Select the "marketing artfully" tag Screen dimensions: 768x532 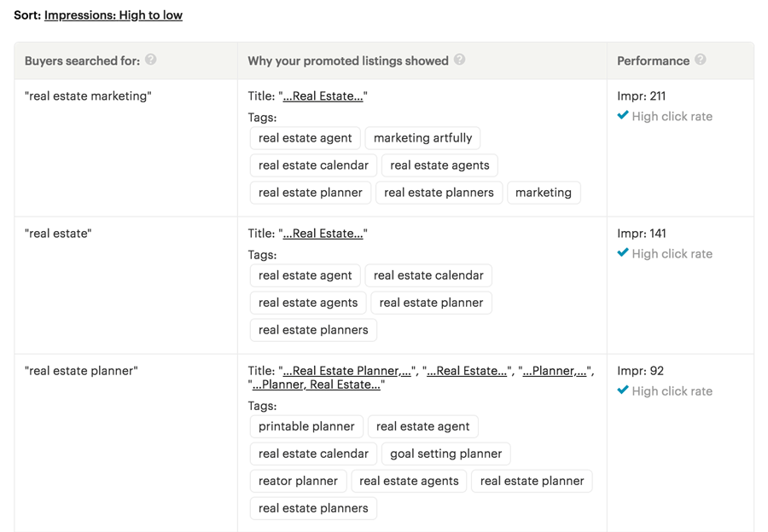(x=422, y=138)
